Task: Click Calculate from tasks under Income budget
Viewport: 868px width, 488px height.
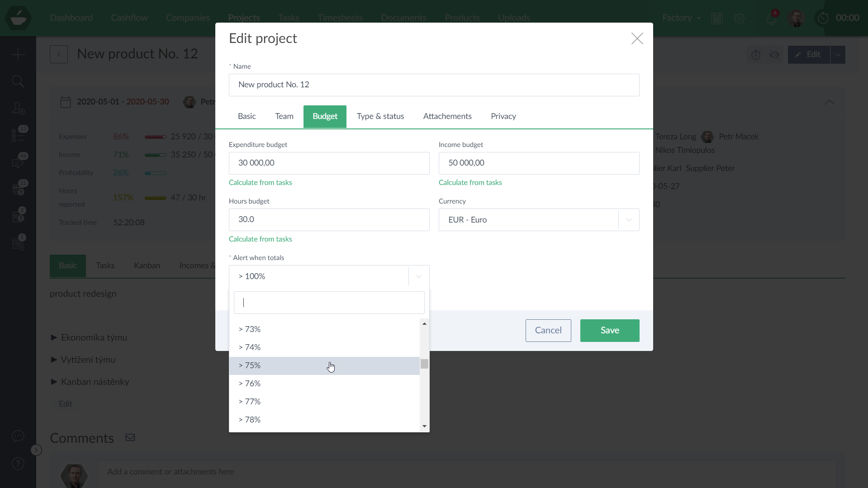Action: [470, 183]
